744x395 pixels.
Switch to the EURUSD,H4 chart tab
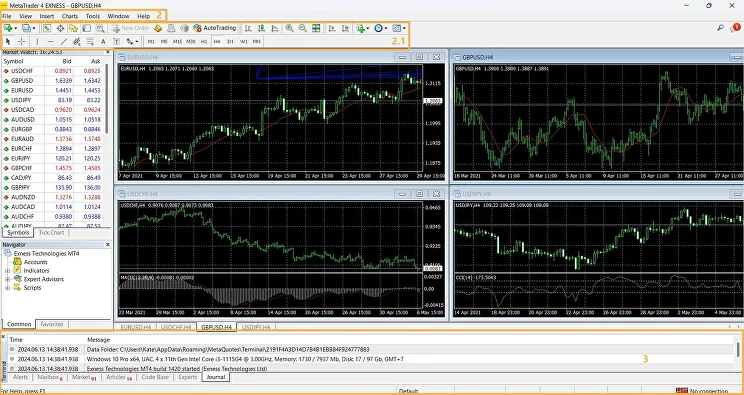click(x=136, y=327)
